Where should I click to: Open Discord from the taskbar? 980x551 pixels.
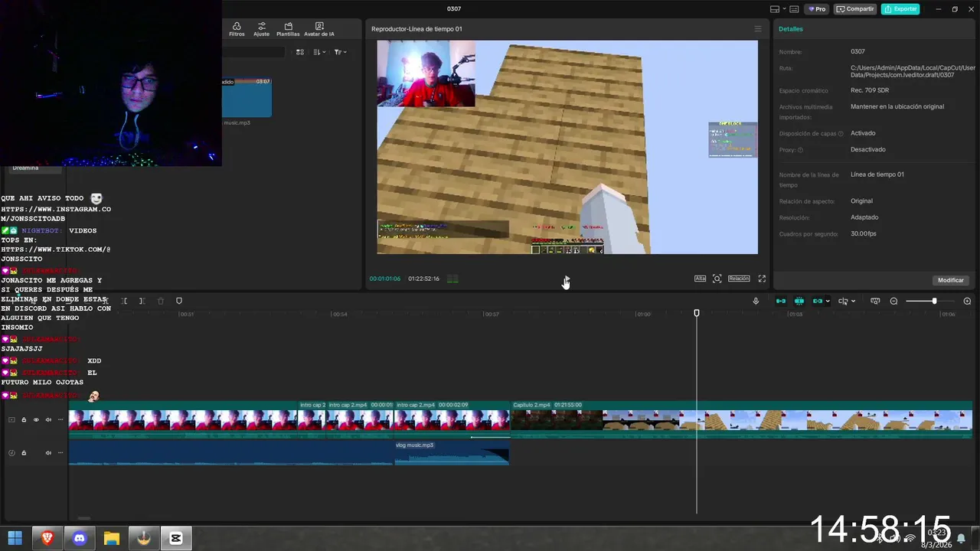point(79,538)
